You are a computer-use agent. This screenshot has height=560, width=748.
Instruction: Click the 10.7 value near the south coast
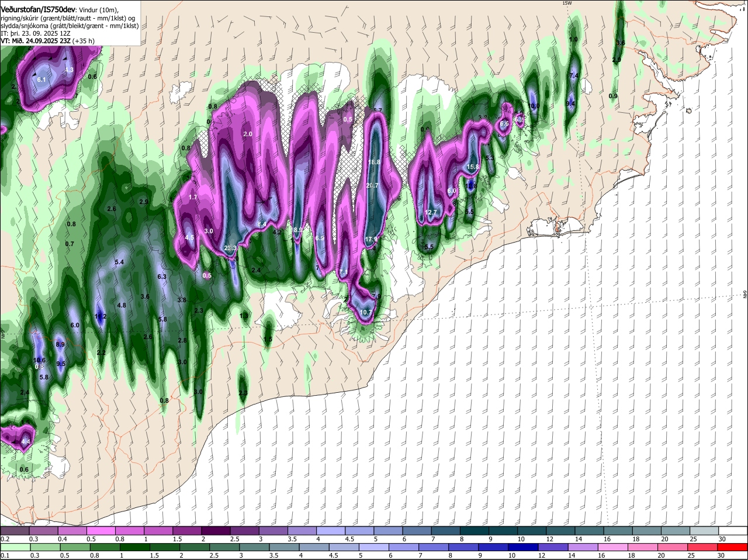(365, 312)
